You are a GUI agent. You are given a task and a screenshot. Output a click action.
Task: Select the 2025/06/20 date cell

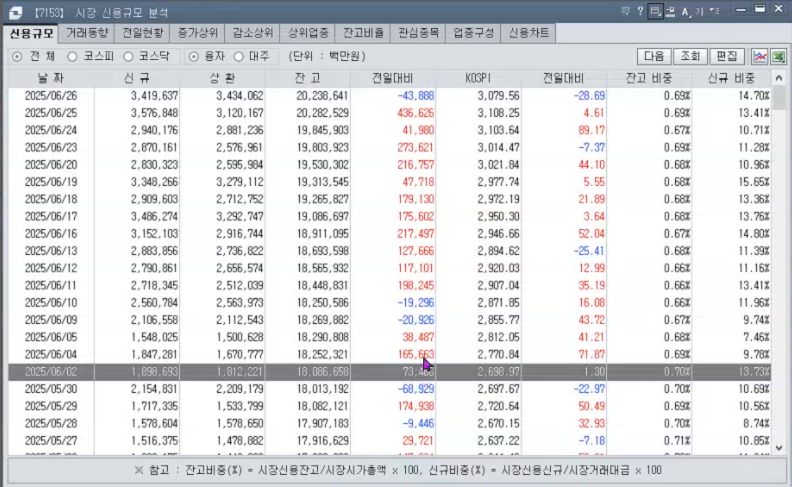51,165
